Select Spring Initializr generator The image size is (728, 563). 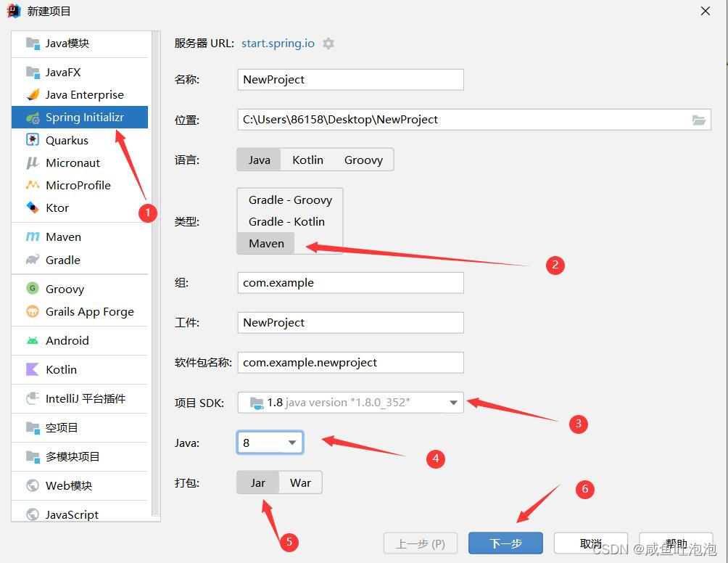tap(80, 118)
